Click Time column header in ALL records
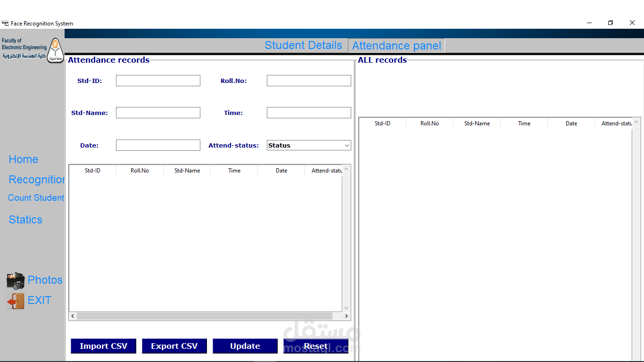 tap(524, 123)
